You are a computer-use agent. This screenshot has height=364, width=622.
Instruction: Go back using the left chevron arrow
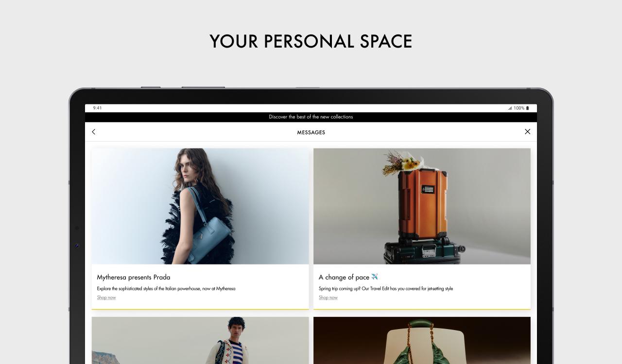pyautogui.click(x=94, y=132)
